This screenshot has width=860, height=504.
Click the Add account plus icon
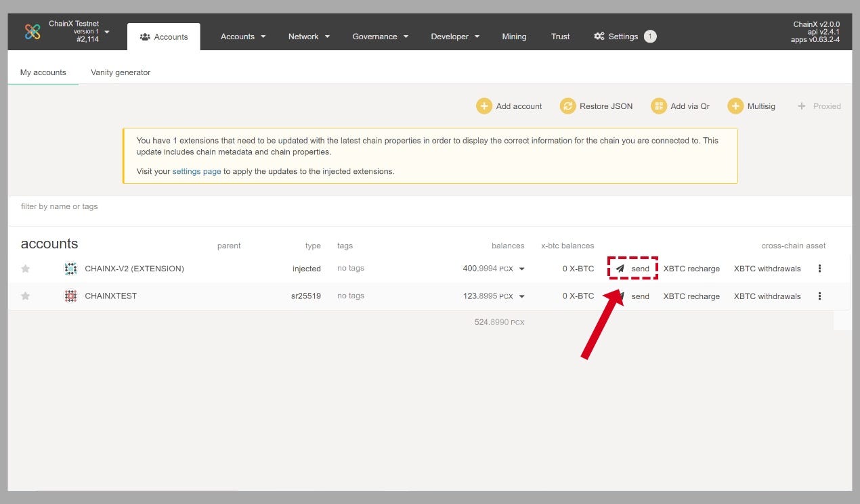(484, 106)
